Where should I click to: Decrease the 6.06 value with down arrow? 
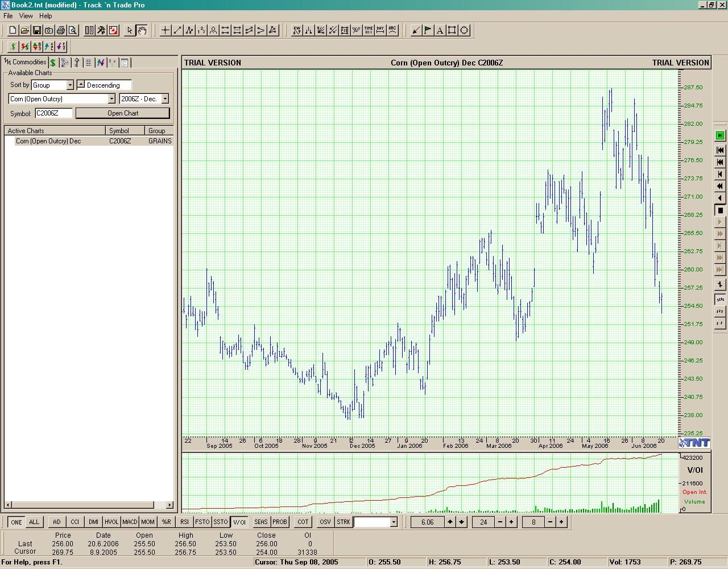point(461,522)
